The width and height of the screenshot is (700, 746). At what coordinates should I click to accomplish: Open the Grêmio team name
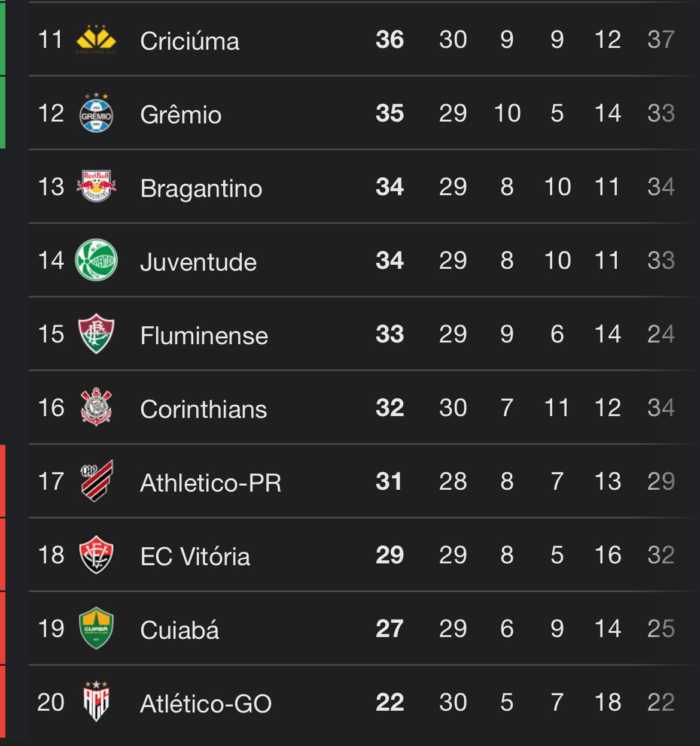pos(181,114)
